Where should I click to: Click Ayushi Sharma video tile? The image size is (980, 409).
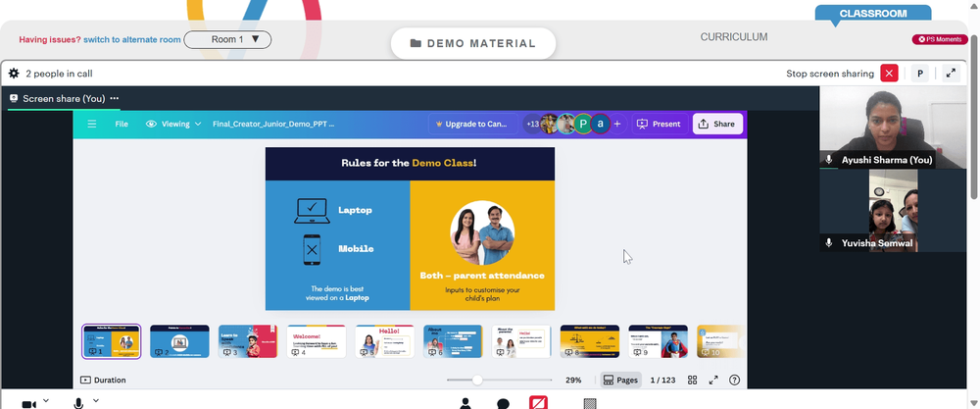point(893,128)
